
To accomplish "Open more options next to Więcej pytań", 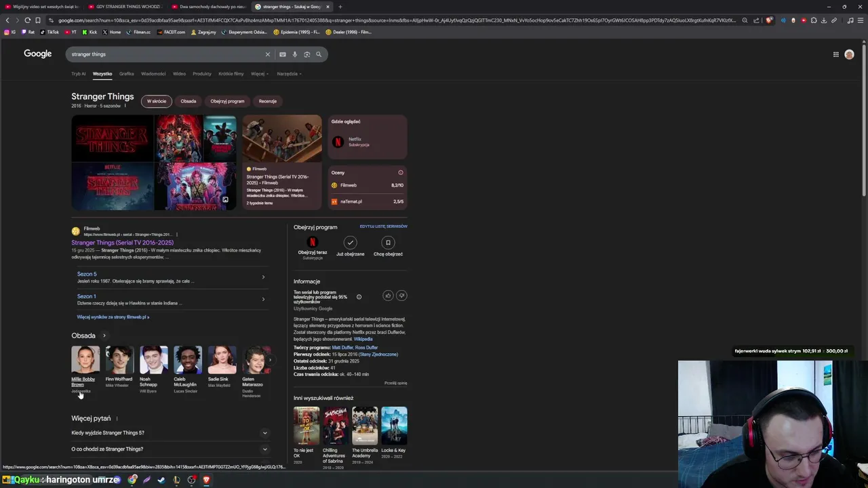I will 117,418.
